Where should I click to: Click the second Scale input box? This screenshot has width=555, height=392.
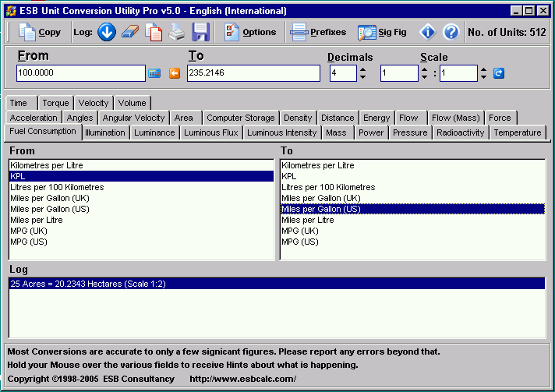click(x=458, y=73)
